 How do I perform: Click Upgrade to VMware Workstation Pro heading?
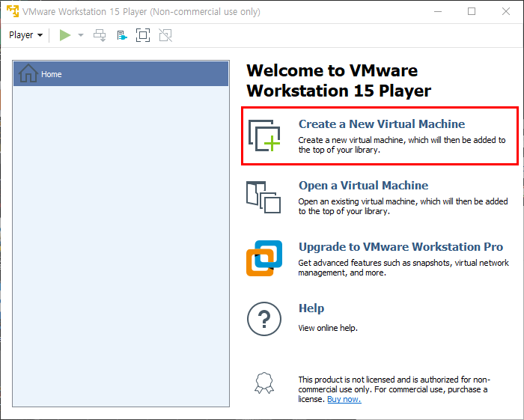click(400, 247)
